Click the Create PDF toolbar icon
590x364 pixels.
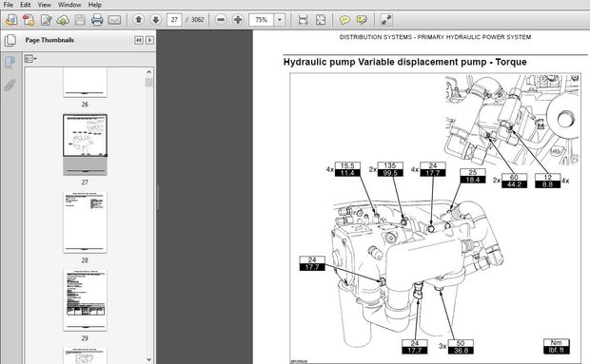pyautogui.click(x=29, y=20)
